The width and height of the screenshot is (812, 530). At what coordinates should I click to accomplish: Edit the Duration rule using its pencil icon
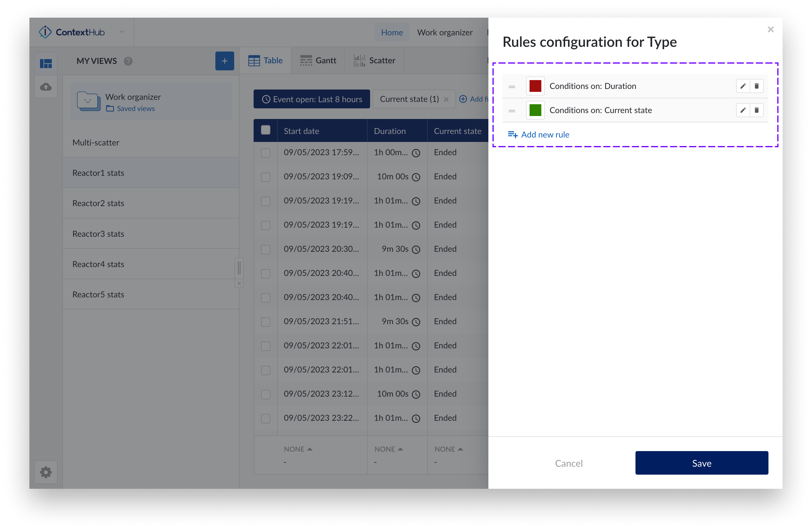[743, 86]
